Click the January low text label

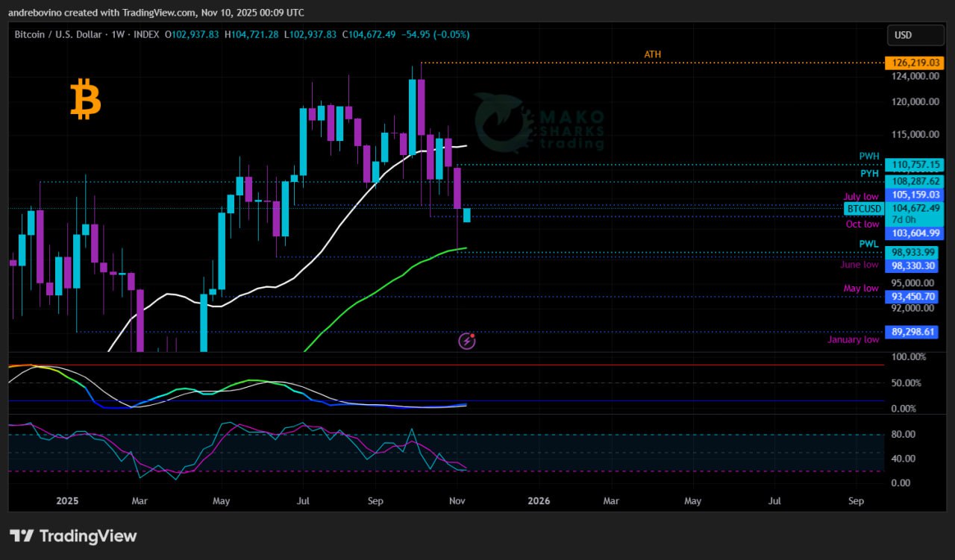[x=853, y=339]
